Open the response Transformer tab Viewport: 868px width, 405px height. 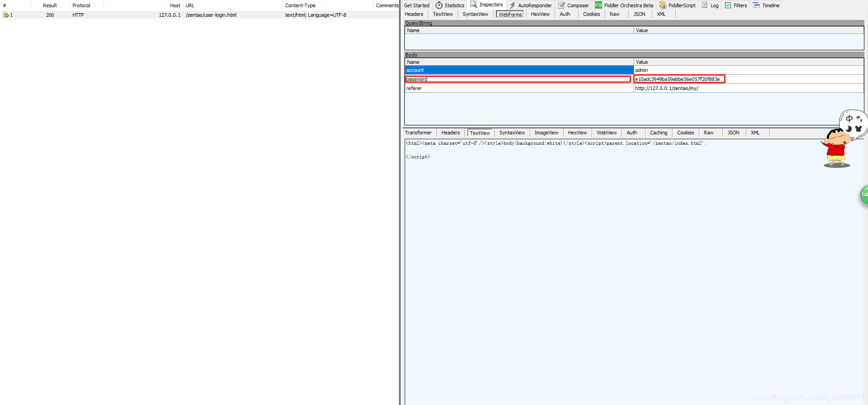(x=418, y=133)
